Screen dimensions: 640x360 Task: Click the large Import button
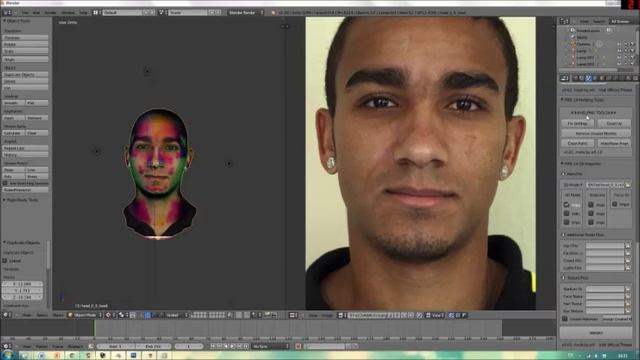596,333
